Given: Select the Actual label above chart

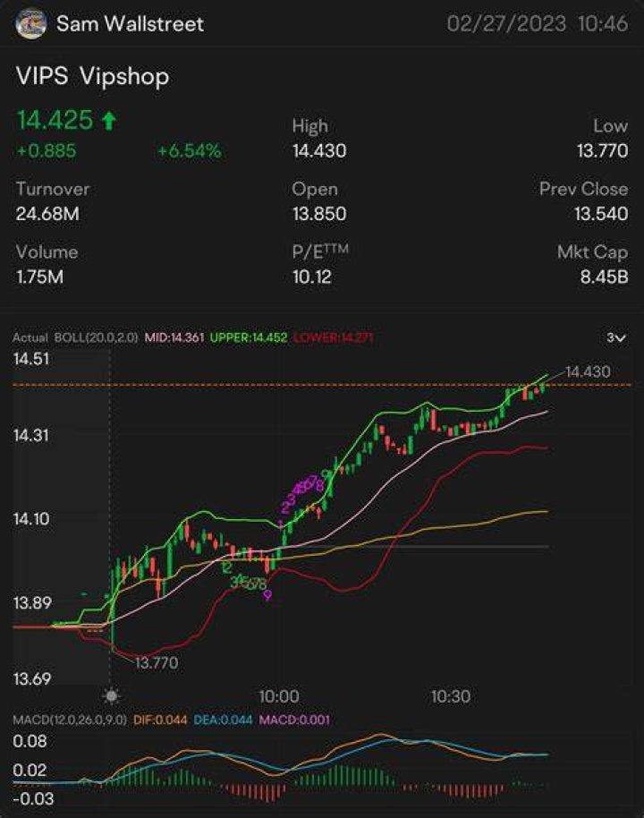Looking at the screenshot, I should tap(30, 337).
